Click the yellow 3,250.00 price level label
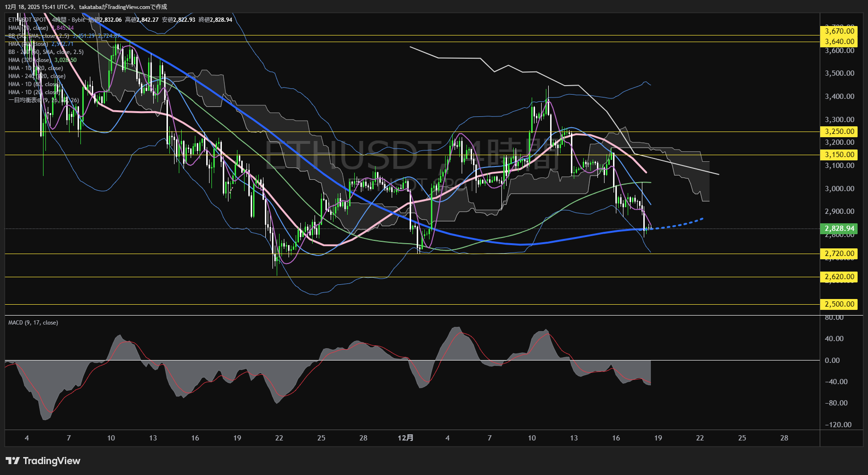 click(x=839, y=132)
